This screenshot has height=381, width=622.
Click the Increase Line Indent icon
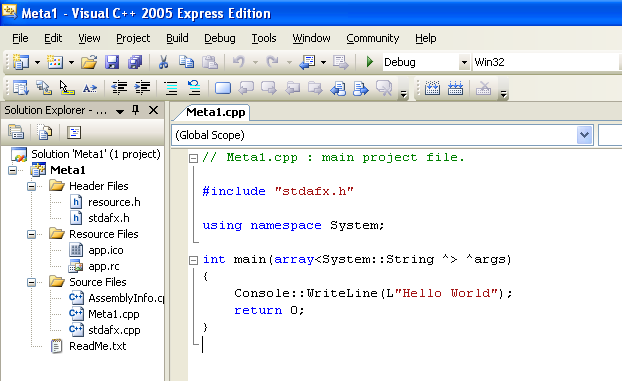point(142,88)
